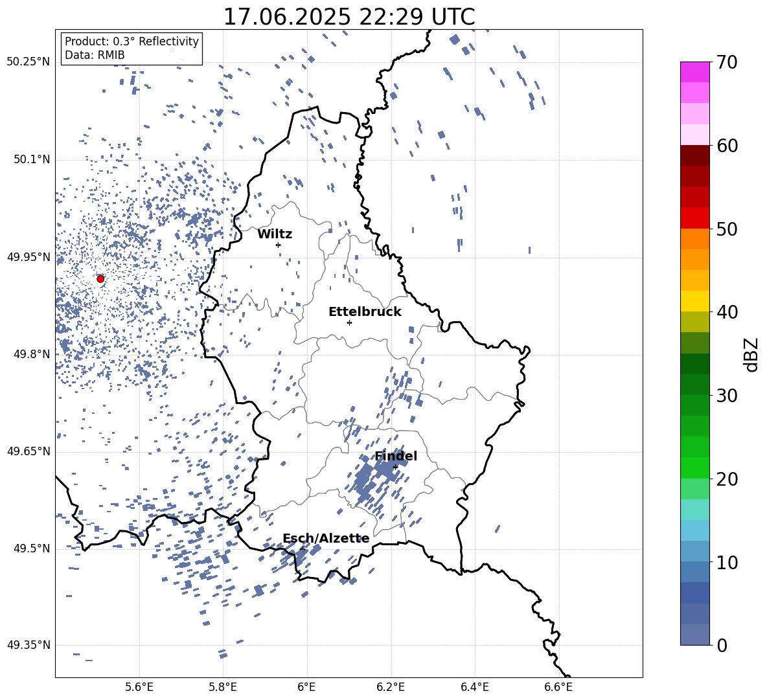Click the yellow 40 dBZ swatch

click(695, 302)
